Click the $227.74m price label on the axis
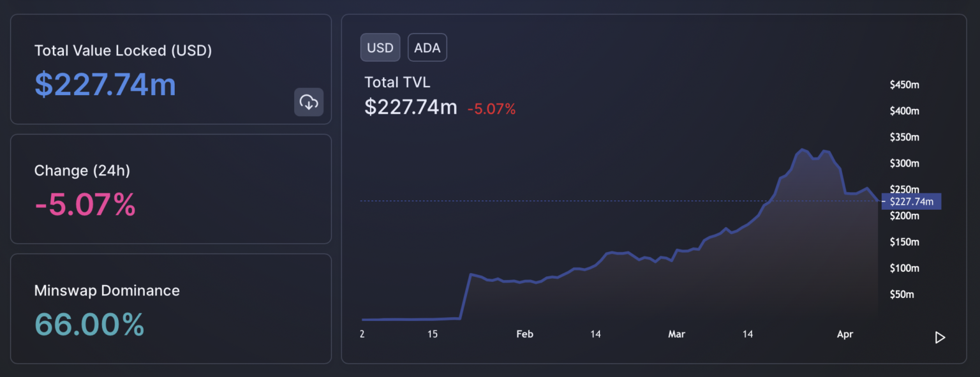The image size is (980, 377). coord(911,202)
